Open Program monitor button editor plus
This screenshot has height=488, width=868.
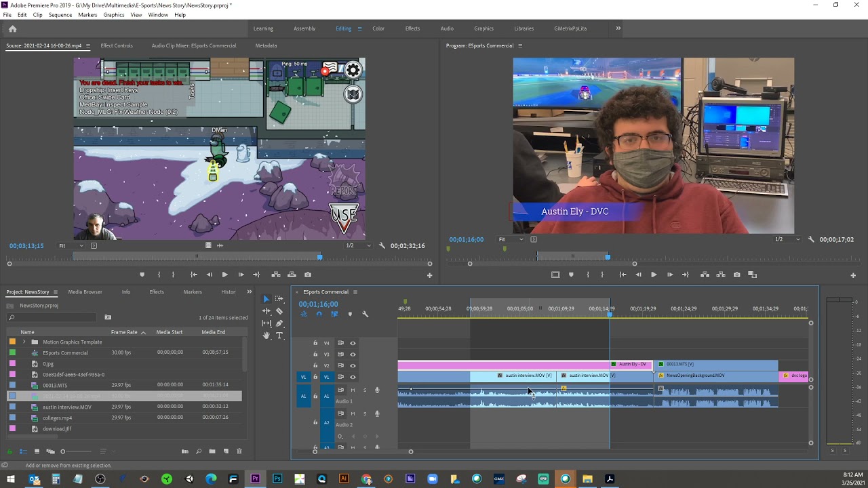pos(853,275)
